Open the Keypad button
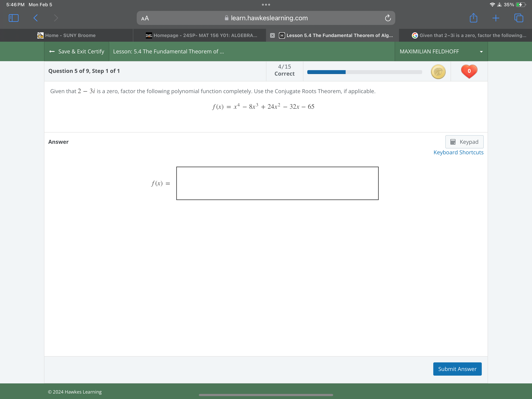This screenshot has width=532, height=399. 464,142
